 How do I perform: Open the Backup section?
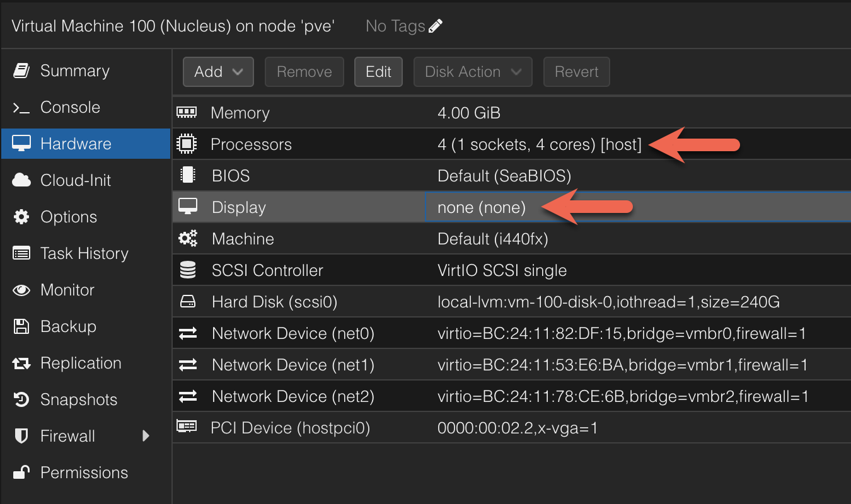68,326
